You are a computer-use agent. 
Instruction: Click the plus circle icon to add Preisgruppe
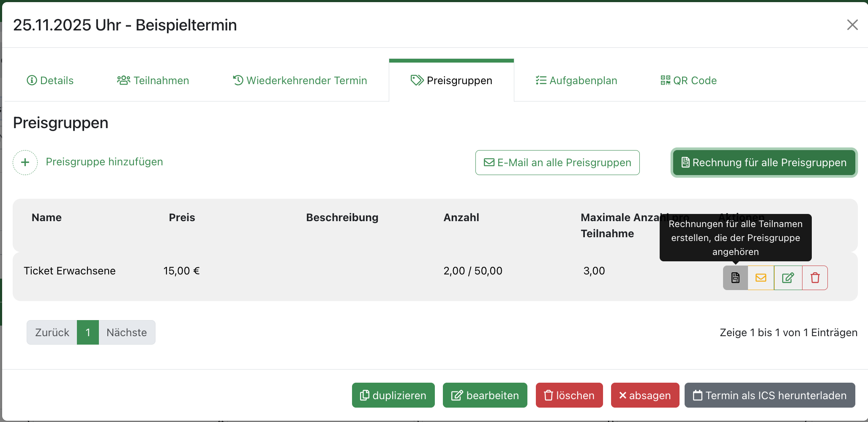[x=25, y=162]
